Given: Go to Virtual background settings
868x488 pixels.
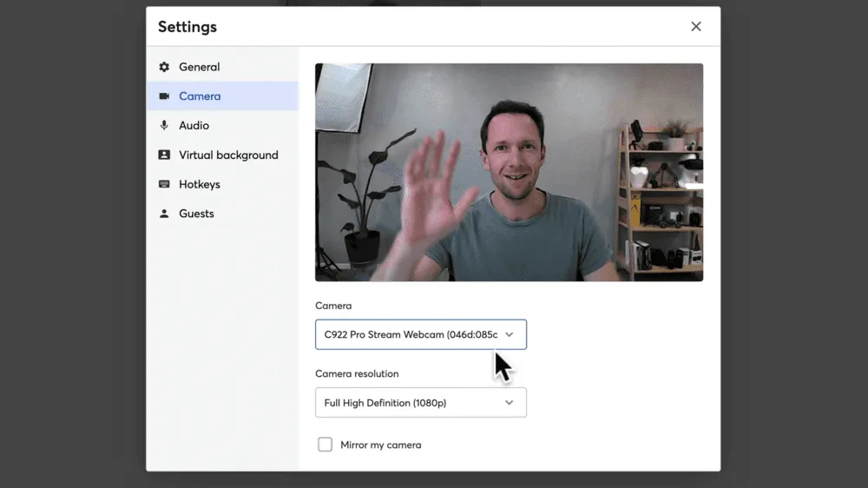Looking at the screenshot, I should (228, 155).
